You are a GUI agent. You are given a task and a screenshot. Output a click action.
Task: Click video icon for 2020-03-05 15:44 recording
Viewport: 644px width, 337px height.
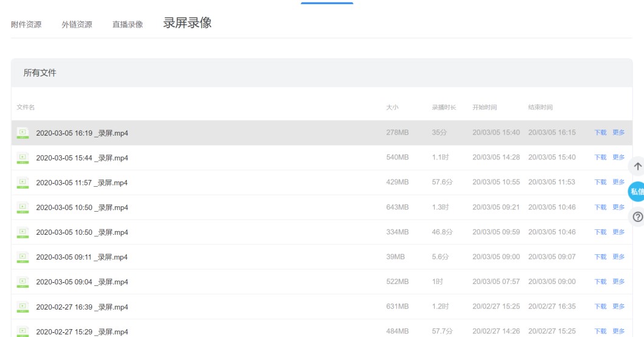(23, 158)
